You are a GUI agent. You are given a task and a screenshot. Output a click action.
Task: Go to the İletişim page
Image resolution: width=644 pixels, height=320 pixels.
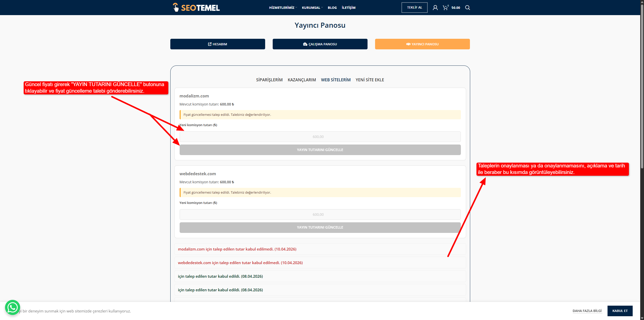[348, 8]
